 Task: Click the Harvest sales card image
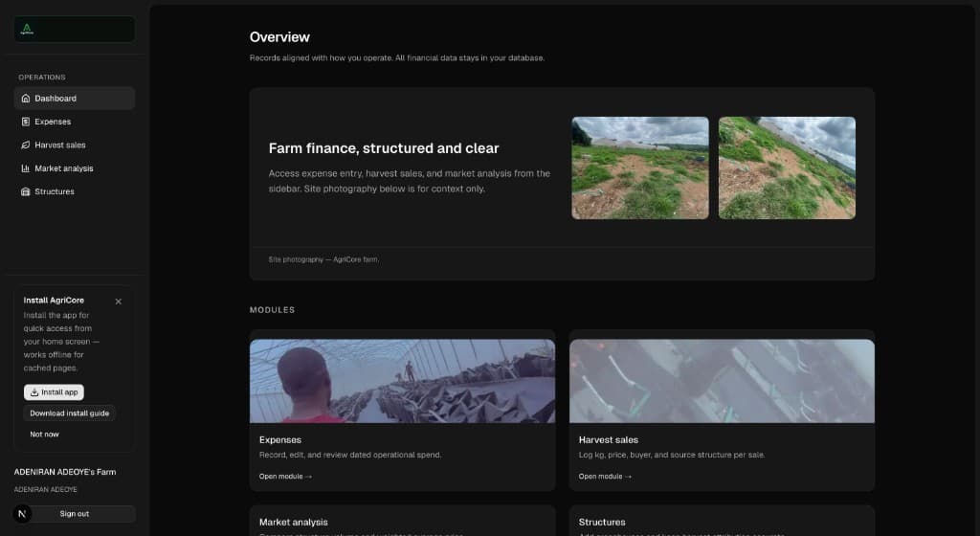(x=722, y=381)
